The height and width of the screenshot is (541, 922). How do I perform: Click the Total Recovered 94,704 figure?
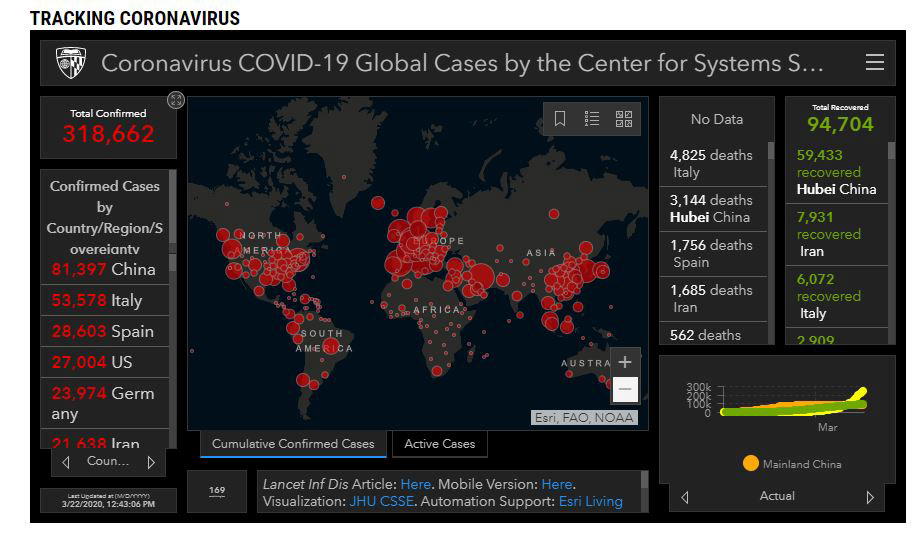coord(840,124)
